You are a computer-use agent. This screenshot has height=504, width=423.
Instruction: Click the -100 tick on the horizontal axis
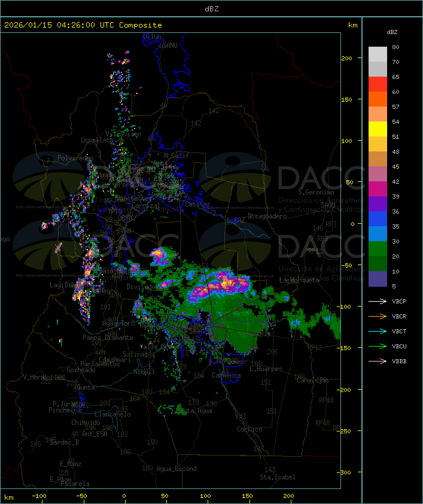pyautogui.click(x=39, y=496)
